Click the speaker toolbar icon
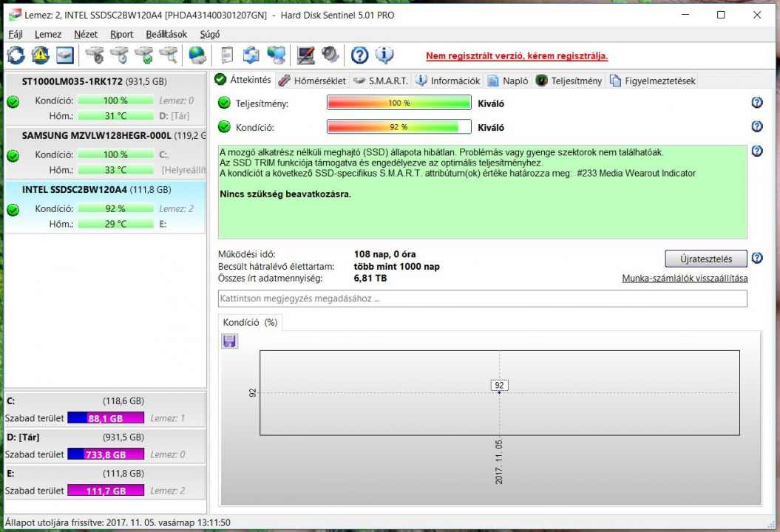780x532 pixels. tap(330, 55)
